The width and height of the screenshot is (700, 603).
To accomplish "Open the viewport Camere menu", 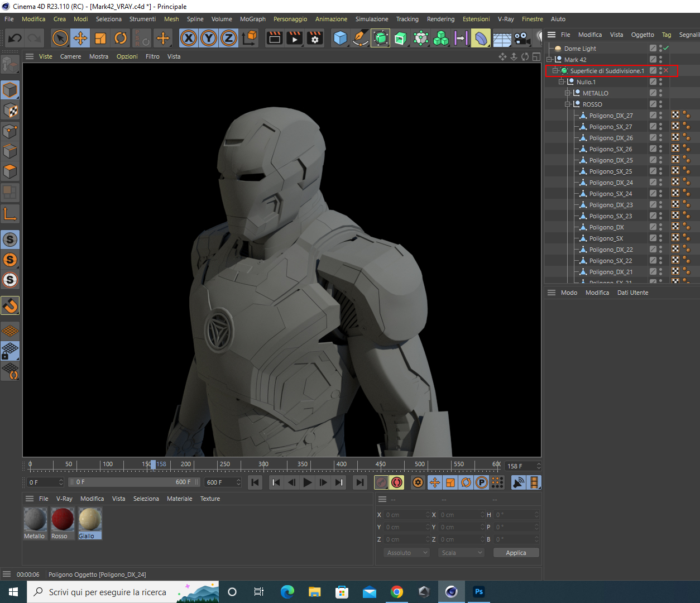I will tap(70, 56).
